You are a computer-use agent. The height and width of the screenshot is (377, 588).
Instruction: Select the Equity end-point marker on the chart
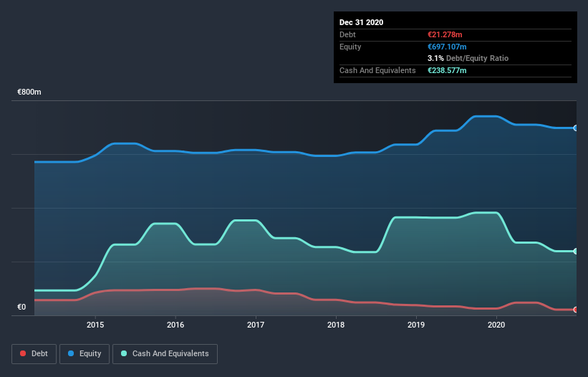coord(575,128)
